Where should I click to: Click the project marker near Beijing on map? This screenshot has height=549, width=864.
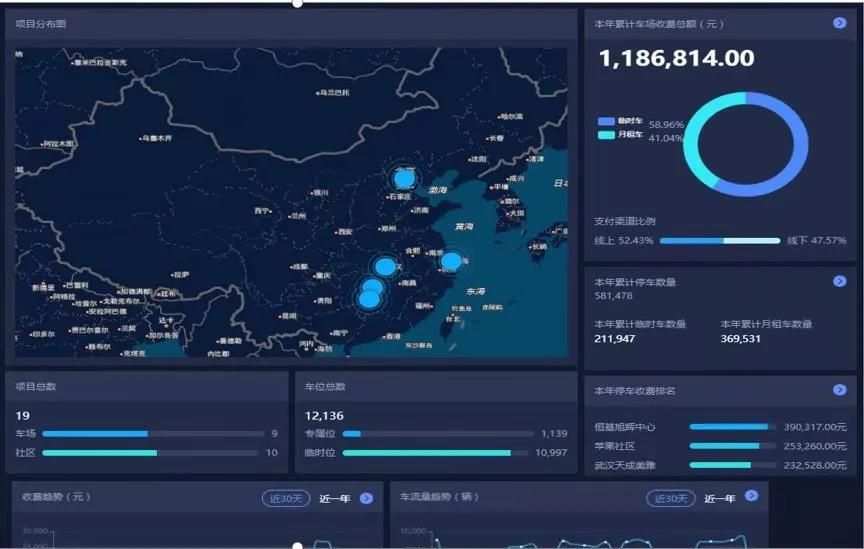[404, 179]
